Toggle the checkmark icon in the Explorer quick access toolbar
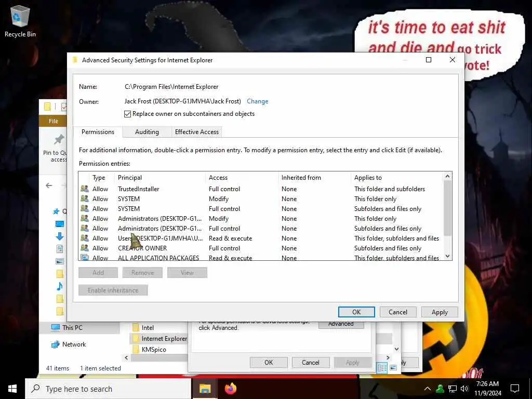This screenshot has height=399, width=532. click(64, 107)
